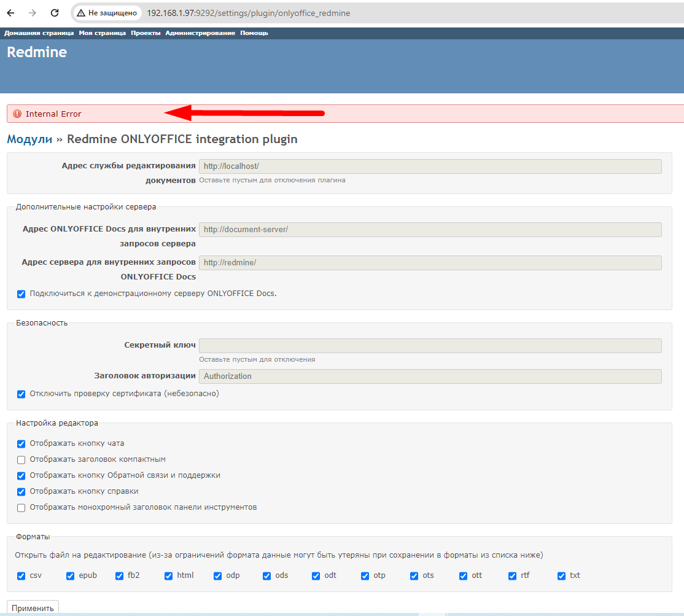The height and width of the screenshot is (616, 684).
Task: Click the 'Форматы' section legend
Action: point(33,537)
